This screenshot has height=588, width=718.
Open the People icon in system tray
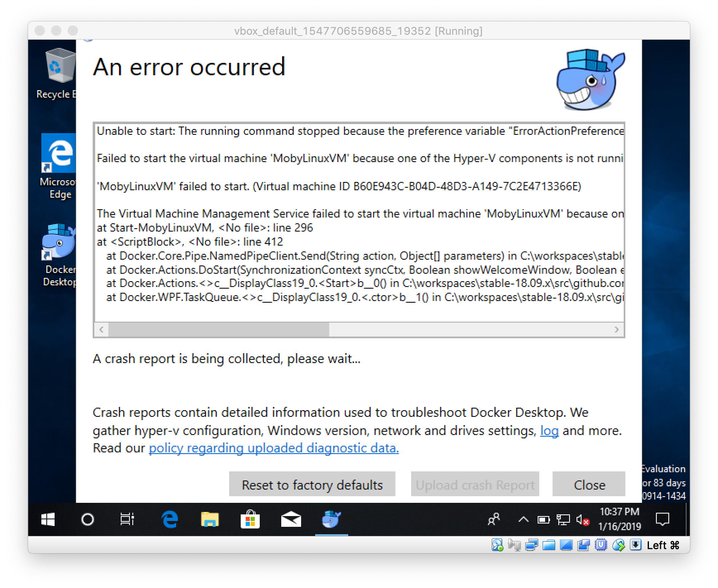494,519
